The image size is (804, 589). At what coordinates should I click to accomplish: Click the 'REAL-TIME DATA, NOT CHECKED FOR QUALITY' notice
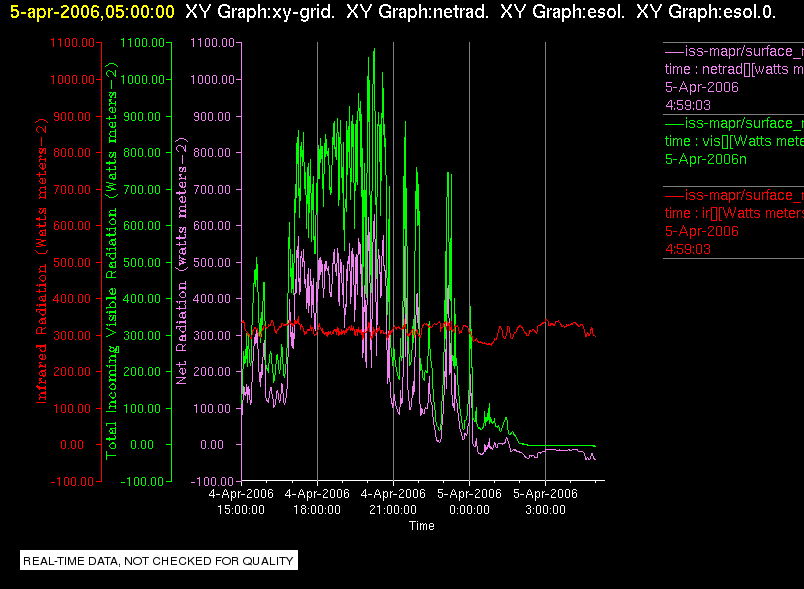[158, 561]
